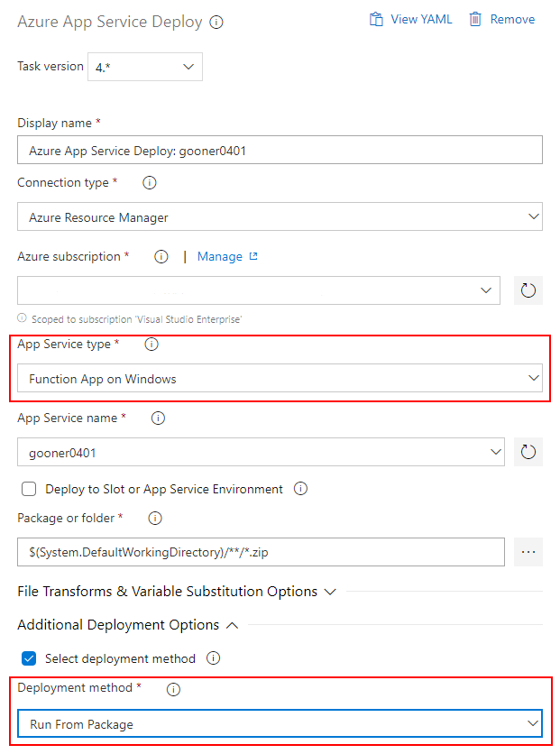Click the View YAML clipboard icon
Image resolution: width=560 pixels, height=754 pixels.
[376, 19]
